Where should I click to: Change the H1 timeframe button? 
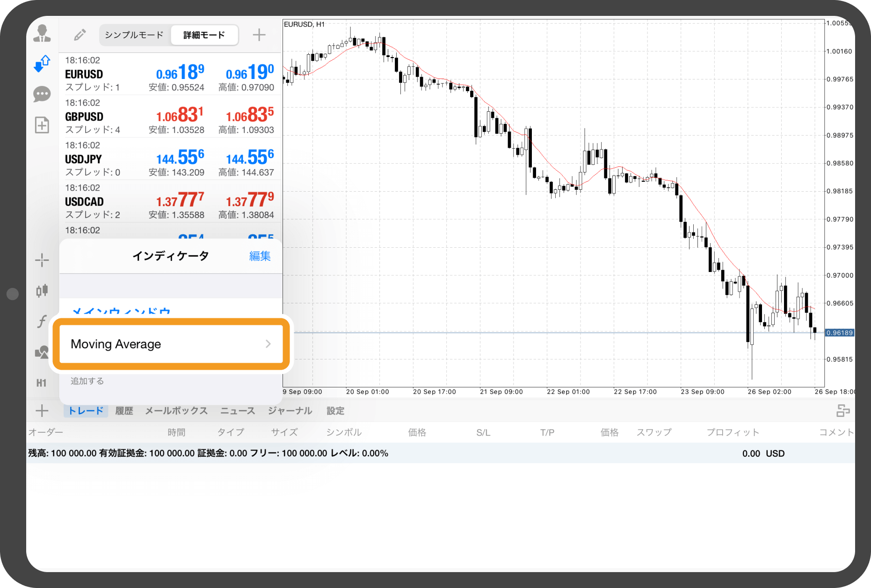coord(42,383)
